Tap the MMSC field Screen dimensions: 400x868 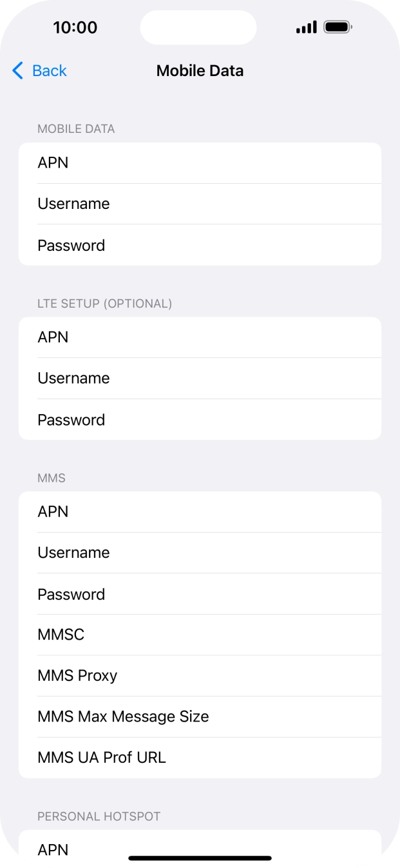coord(200,635)
